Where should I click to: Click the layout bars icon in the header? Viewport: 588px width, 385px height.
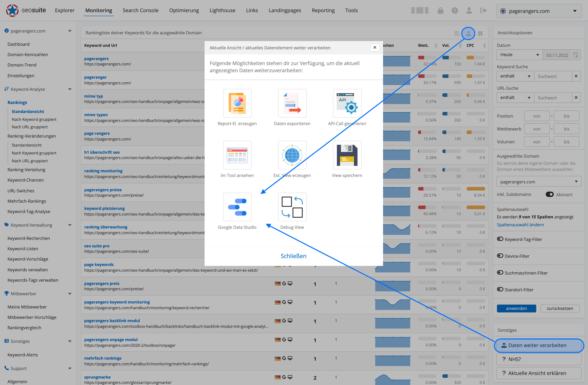coord(420,10)
